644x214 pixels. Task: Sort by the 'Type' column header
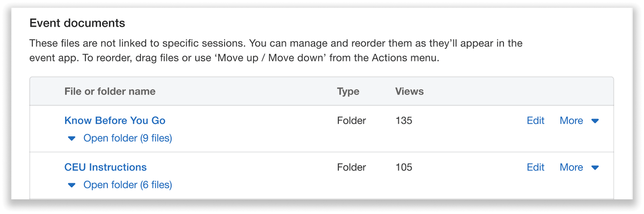[x=348, y=91]
